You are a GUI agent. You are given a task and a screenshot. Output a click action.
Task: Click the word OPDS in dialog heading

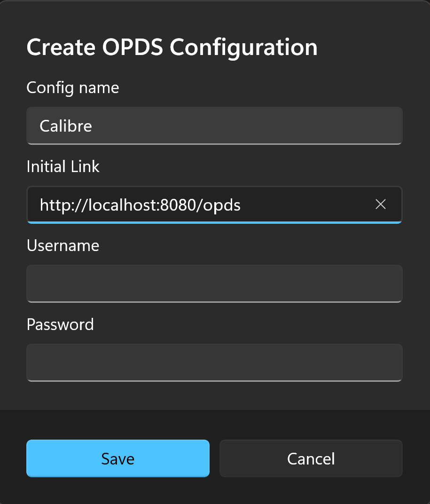coord(133,47)
